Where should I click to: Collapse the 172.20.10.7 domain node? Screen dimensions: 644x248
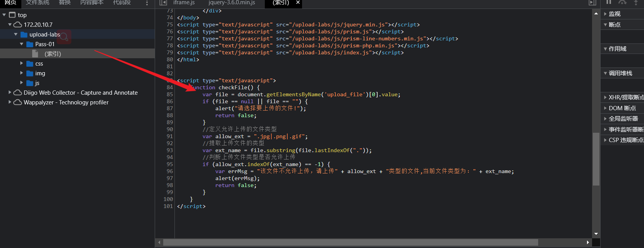[x=10, y=24]
